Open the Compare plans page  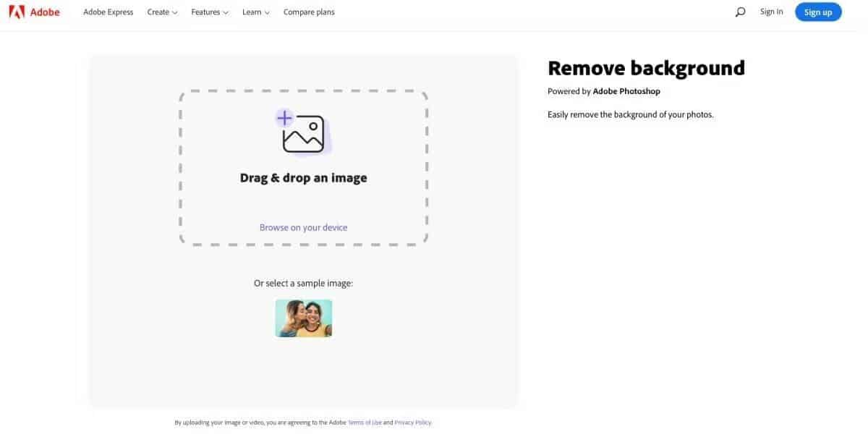[309, 12]
